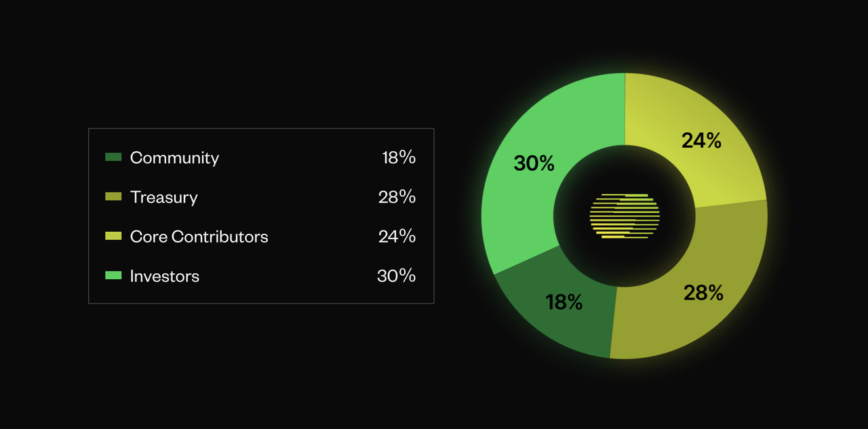Select the Treasury label in the legend
Image resolution: width=868 pixels, height=429 pixels.
(x=163, y=197)
